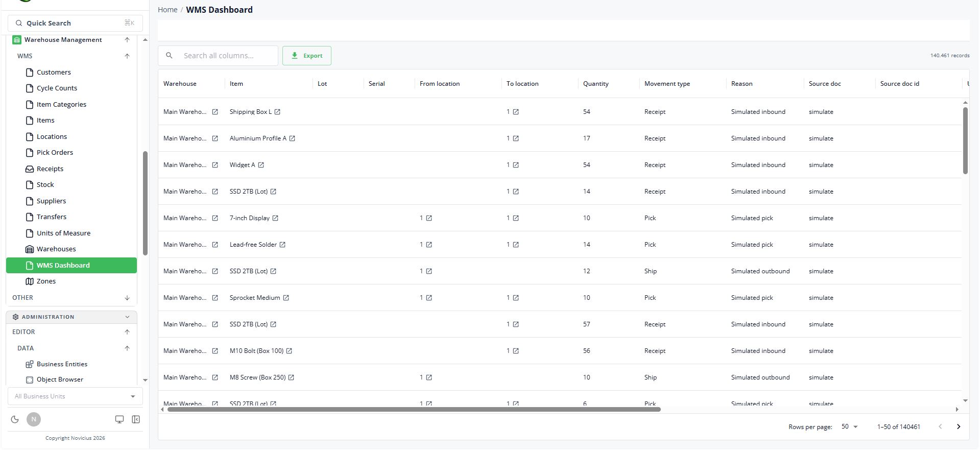This screenshot has height=450, width=980.
Task: Open Widget A external link icon
Action: 261,165
